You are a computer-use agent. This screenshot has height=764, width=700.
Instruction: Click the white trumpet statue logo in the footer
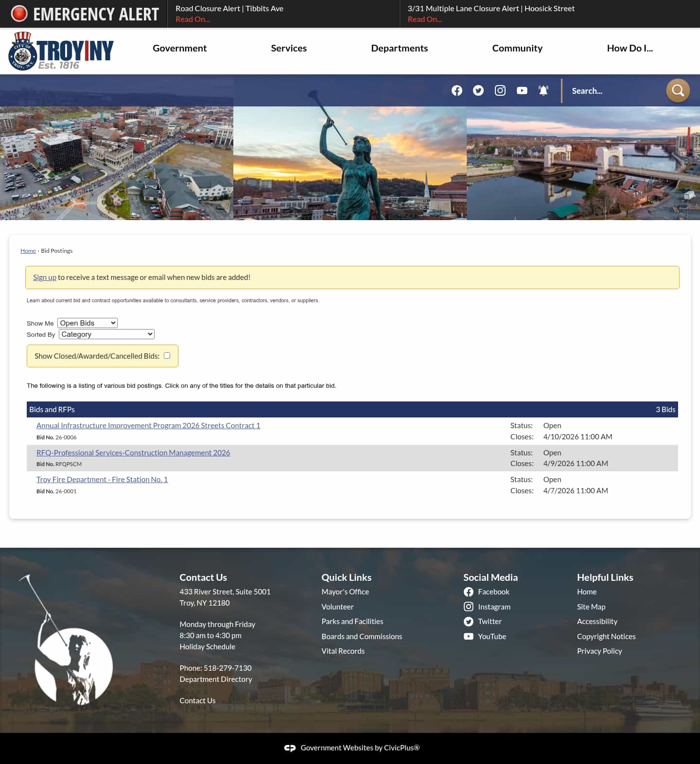point(66,640)
